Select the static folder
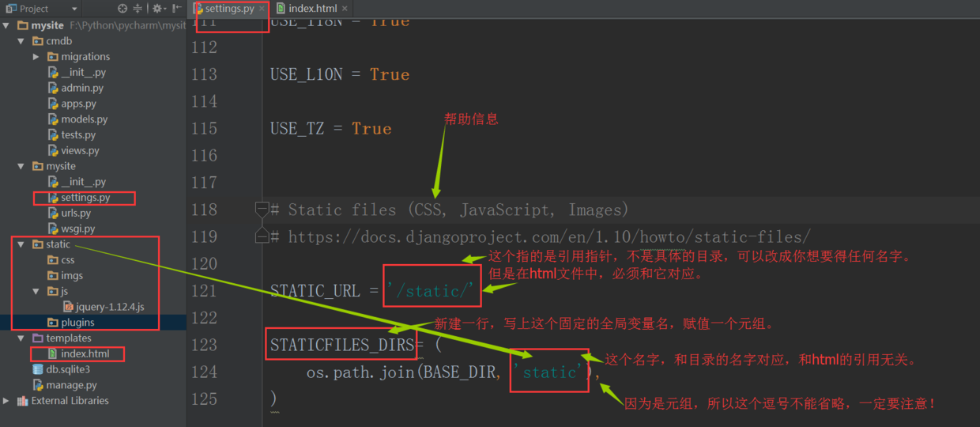The image size is (980, 427). pos(51,244)
